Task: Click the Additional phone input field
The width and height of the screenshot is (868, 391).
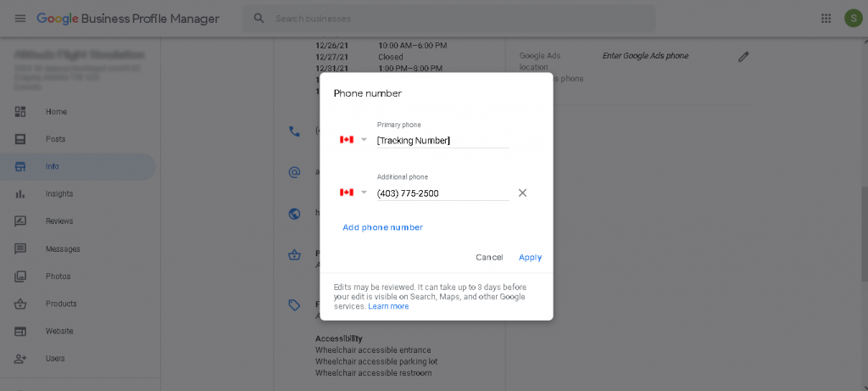Action: point(442,193)
